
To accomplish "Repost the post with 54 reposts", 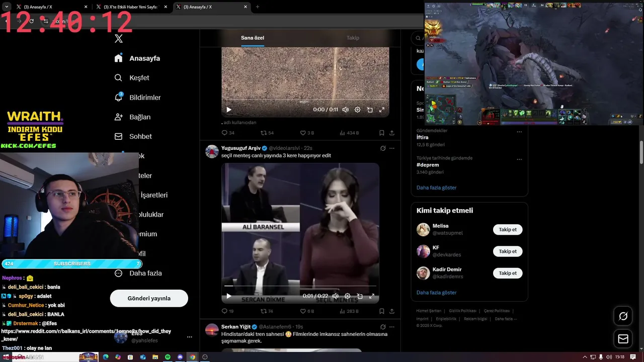I will 267,133.
